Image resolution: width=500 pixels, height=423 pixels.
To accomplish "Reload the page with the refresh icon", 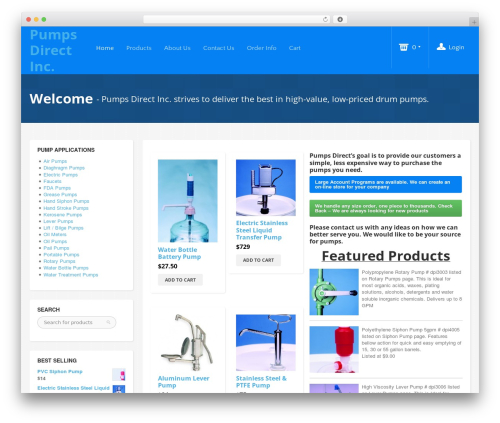I will [325, 19].
